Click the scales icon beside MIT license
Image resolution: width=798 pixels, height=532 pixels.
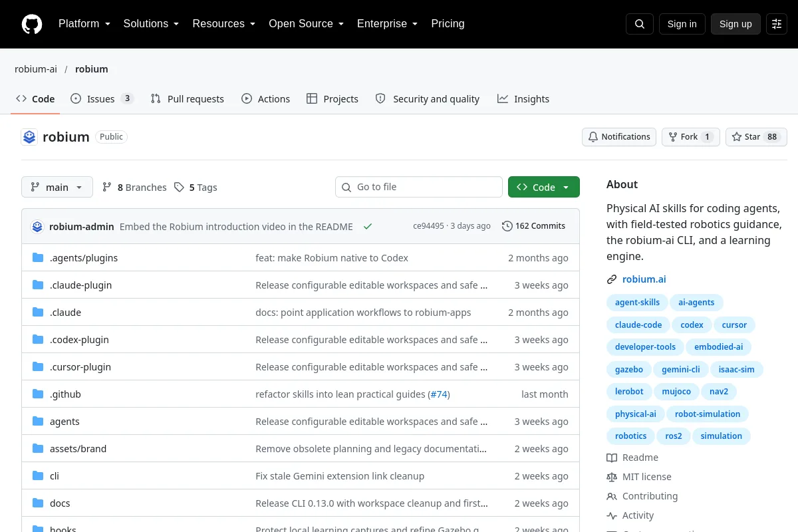coord(612,477)
